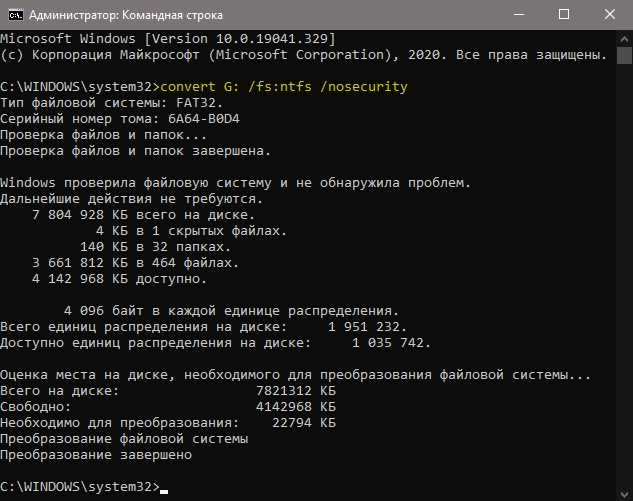Click the total allocation units value '1 951 232.'

pyautogui.click(x=367, y=327)
